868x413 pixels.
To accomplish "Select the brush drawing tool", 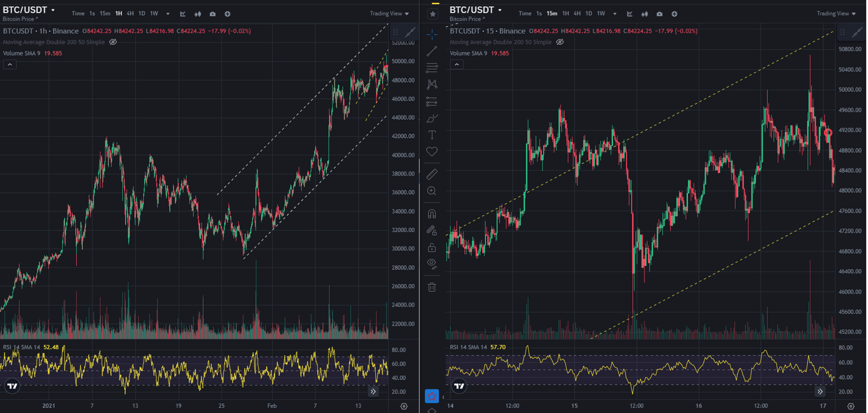I will tap(432, 119).
